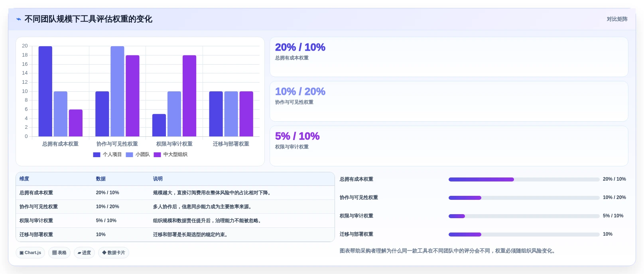
Task: Open the 20% / 10% stat card
Action: click(449, 57)
